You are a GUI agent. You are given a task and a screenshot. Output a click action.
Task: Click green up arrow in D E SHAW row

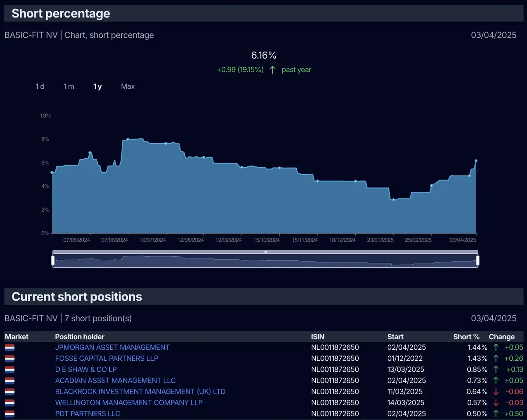(496, 369)
